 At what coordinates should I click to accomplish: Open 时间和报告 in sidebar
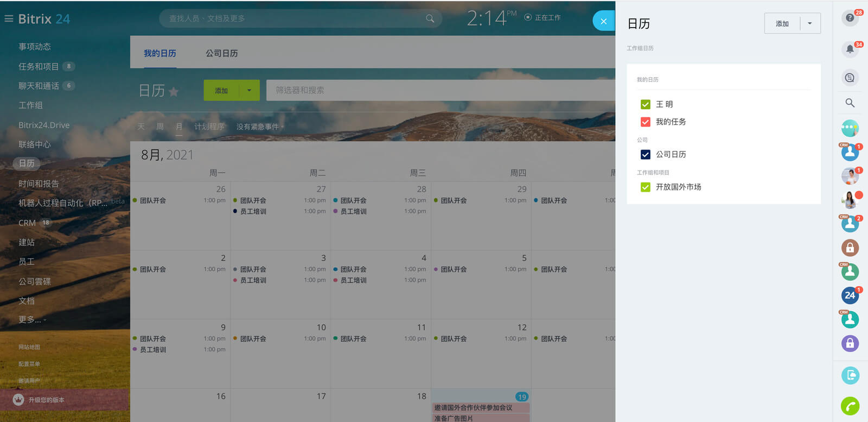39,184
